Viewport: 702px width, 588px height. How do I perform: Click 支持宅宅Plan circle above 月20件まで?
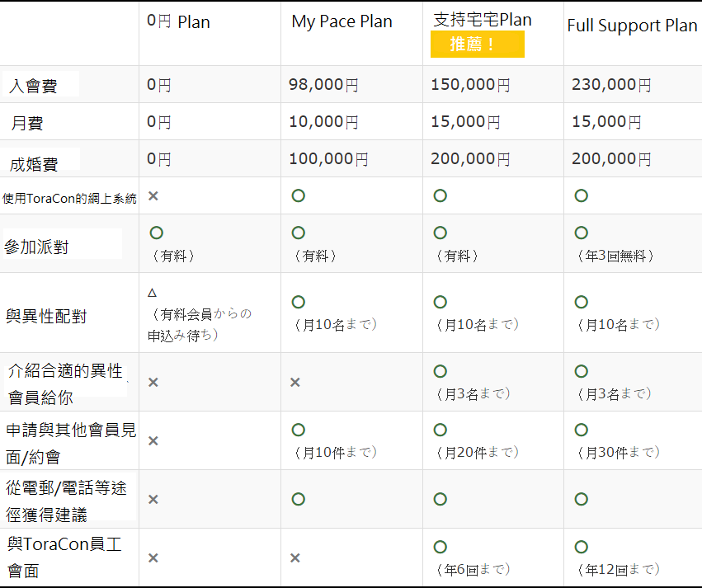click(441, 430)
